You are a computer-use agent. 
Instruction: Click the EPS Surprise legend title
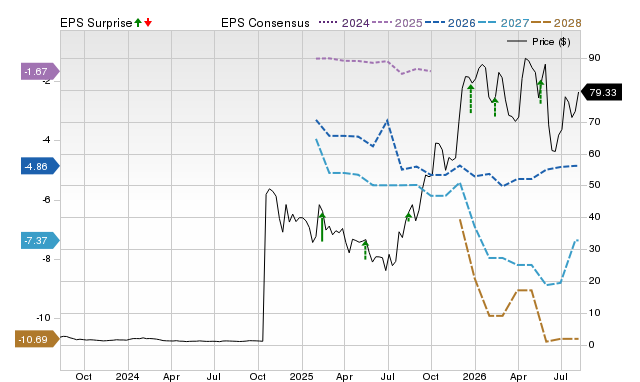pos(96,23)
